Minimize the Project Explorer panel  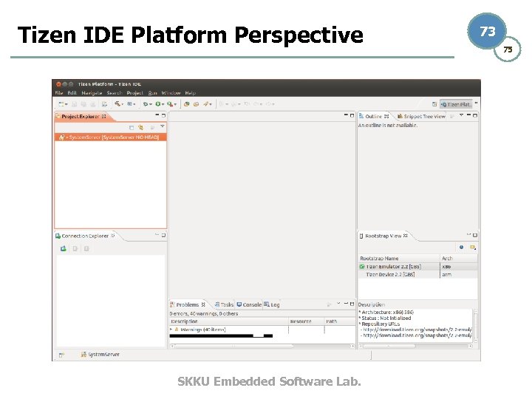pos(157,115)
